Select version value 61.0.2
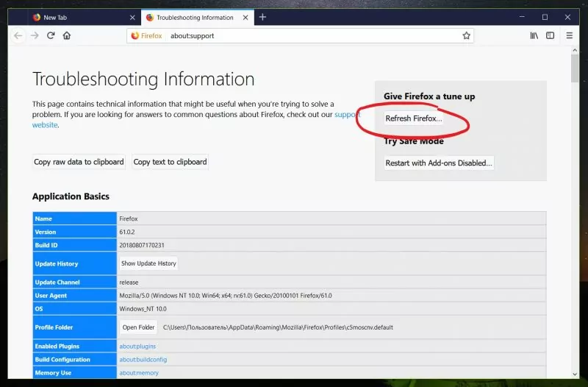Viewport: 588px width, 387px height. coord(127,232)
